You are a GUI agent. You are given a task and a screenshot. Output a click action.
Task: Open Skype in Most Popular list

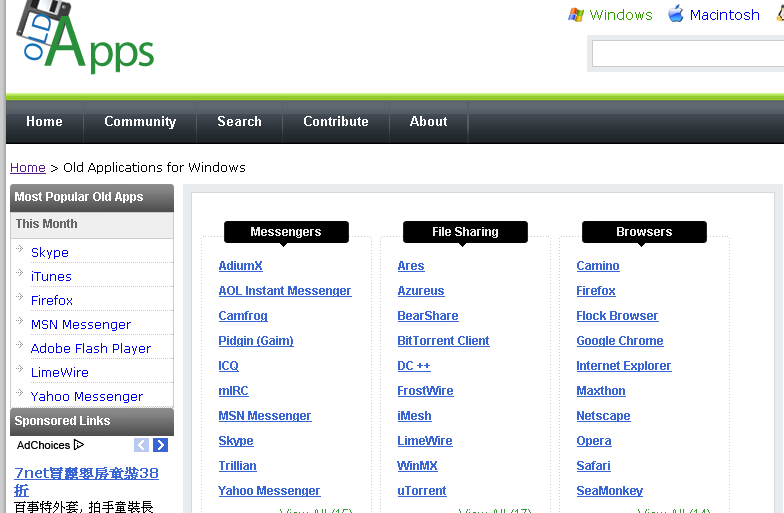[50, 252]
